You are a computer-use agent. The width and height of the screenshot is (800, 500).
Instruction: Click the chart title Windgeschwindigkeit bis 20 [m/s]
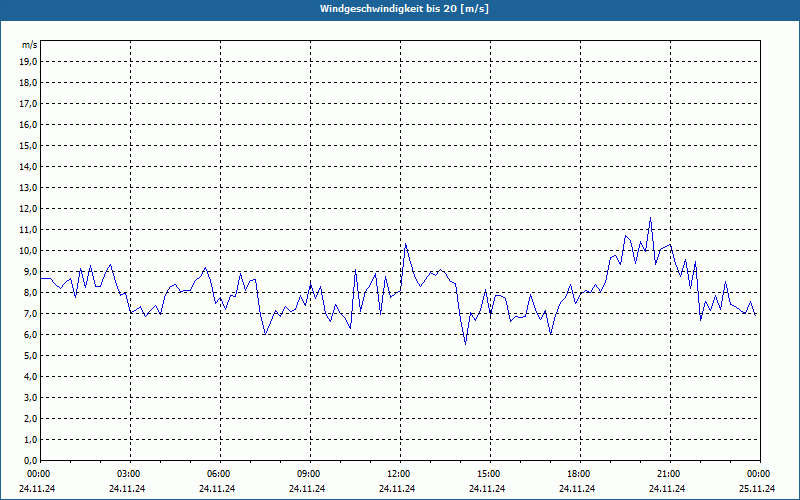(x=404, y=9)
